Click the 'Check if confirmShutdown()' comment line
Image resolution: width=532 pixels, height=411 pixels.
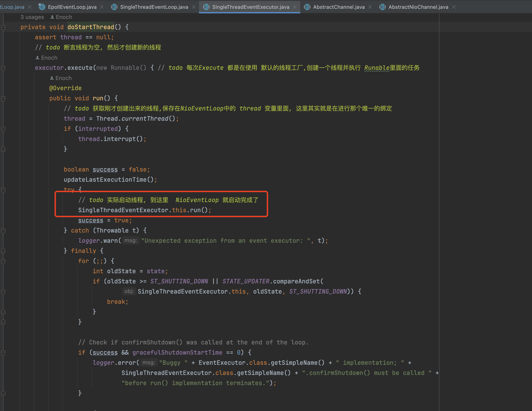(x=193, y=342)
